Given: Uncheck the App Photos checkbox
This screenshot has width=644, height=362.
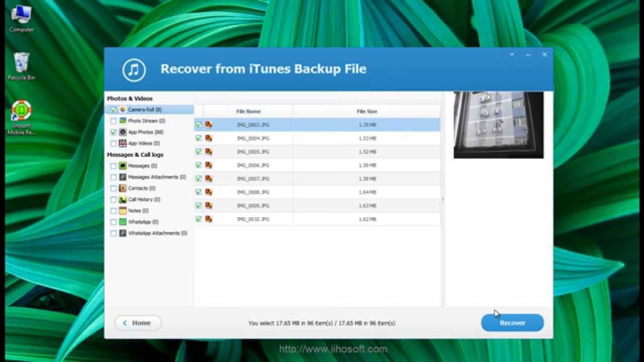Looking at the screenshot, I should pyautogui.click(x=113, y=132).
